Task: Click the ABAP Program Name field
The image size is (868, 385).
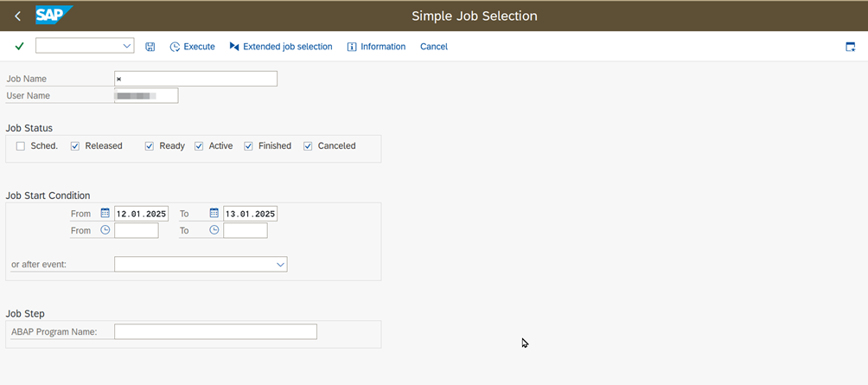Action: click(215, 331)
